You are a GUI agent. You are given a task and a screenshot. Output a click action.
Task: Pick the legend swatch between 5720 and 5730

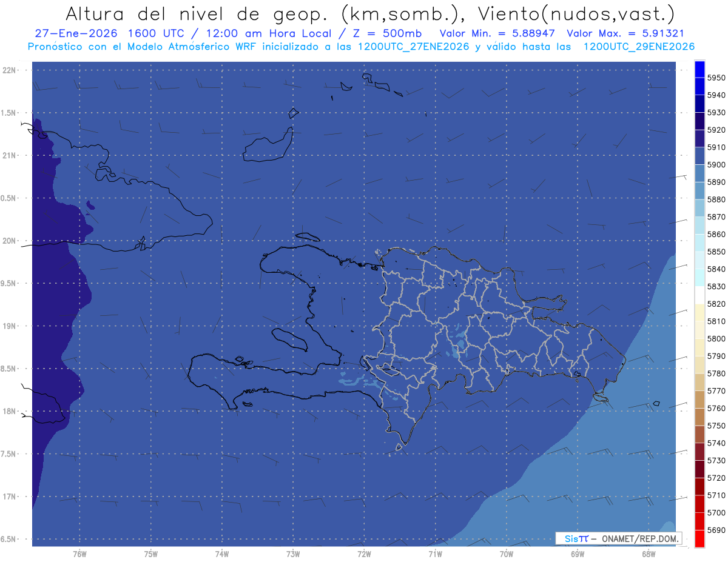(x=699, y=469)
